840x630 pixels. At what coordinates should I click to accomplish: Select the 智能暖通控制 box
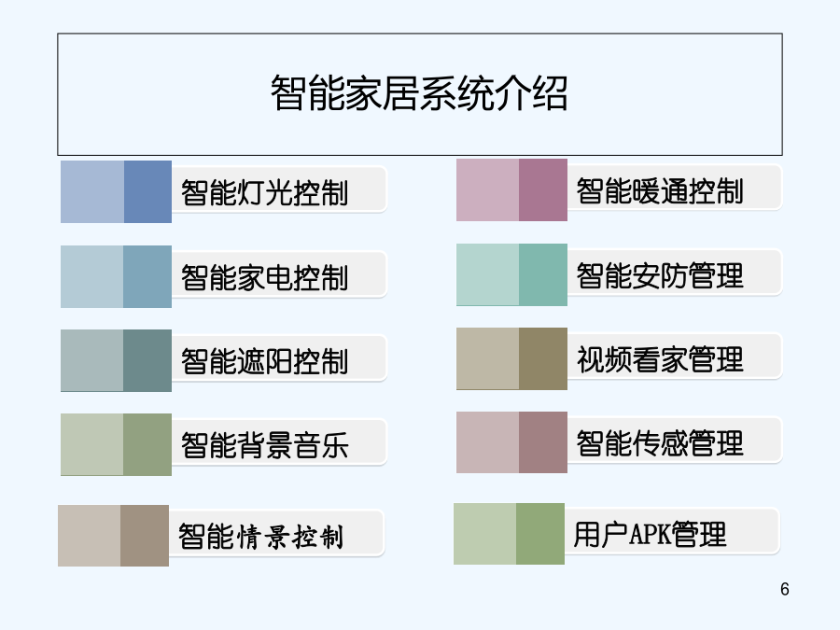tap(675, 188)
